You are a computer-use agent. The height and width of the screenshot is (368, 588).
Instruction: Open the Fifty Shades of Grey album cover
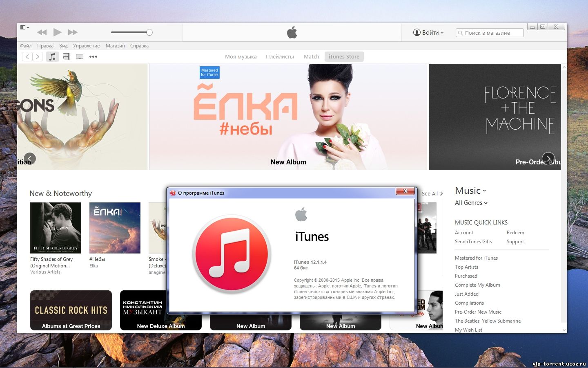(x=56, y=228)
